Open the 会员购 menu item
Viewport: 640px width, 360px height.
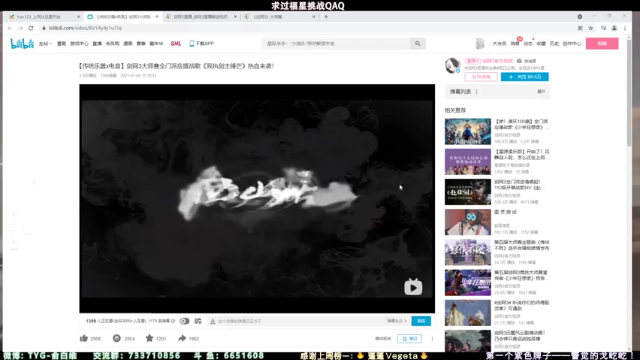coord(112,44)
